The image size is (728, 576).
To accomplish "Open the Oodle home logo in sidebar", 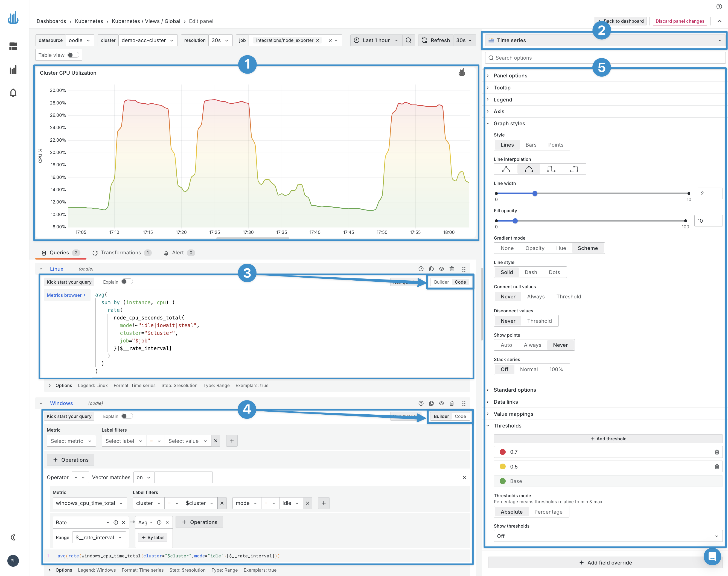I will pyautogui.click(x=13, y=18).
